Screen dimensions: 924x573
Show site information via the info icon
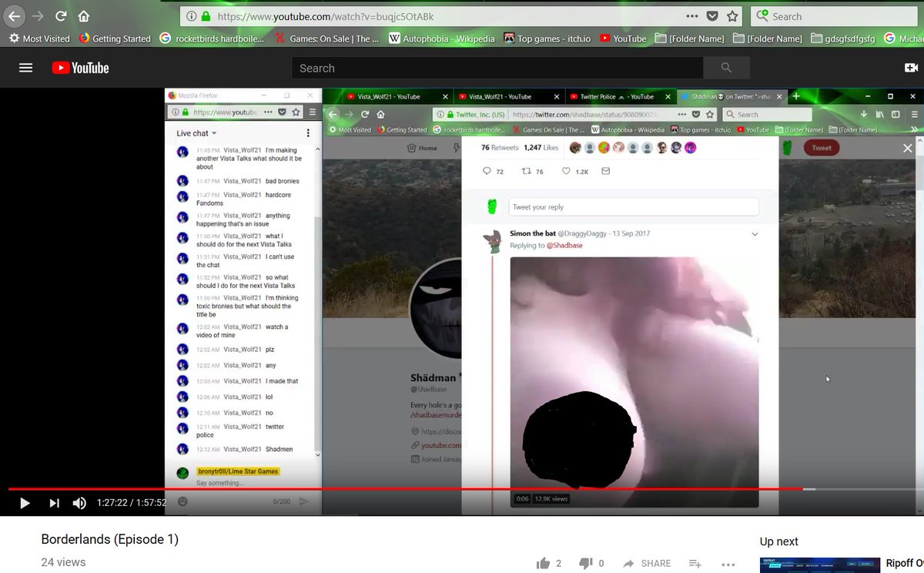(x=191, y=16)
